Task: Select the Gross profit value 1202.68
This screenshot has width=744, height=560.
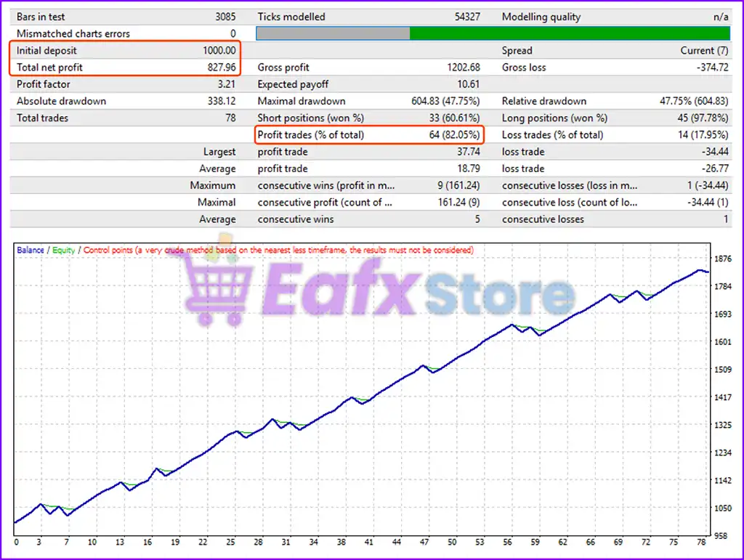Action: (x=464, y=68)
